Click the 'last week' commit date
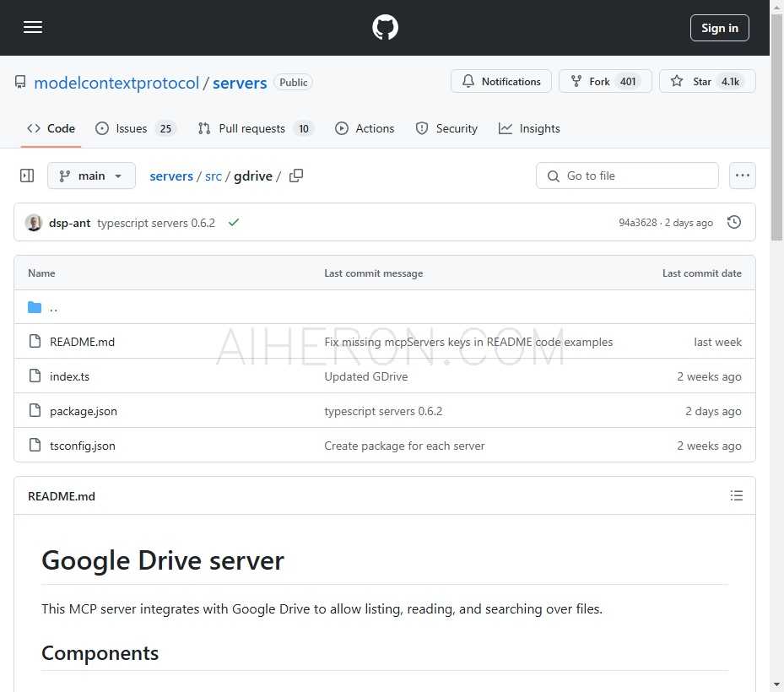Image resolution: width=784 pixels, height=692 pixels. 717,342
